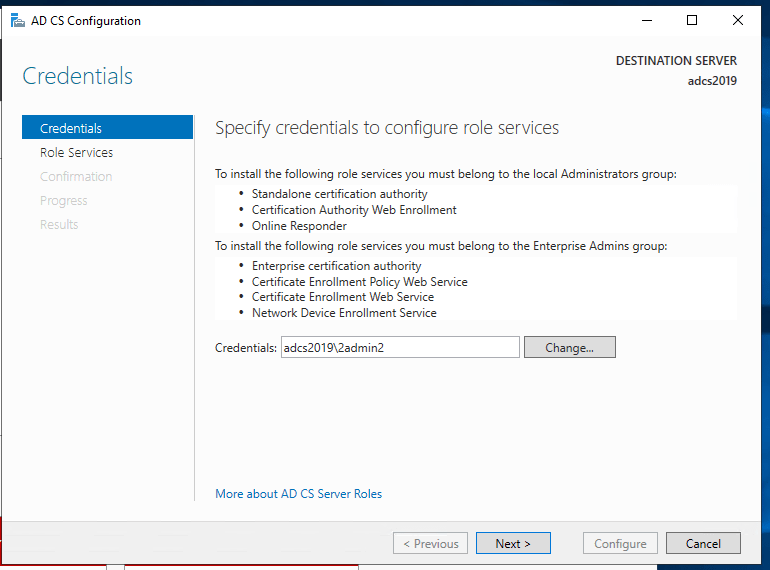Click the AD CS Configuration title bar icon
The image size is (770, 570).
[x=17, y=21]
